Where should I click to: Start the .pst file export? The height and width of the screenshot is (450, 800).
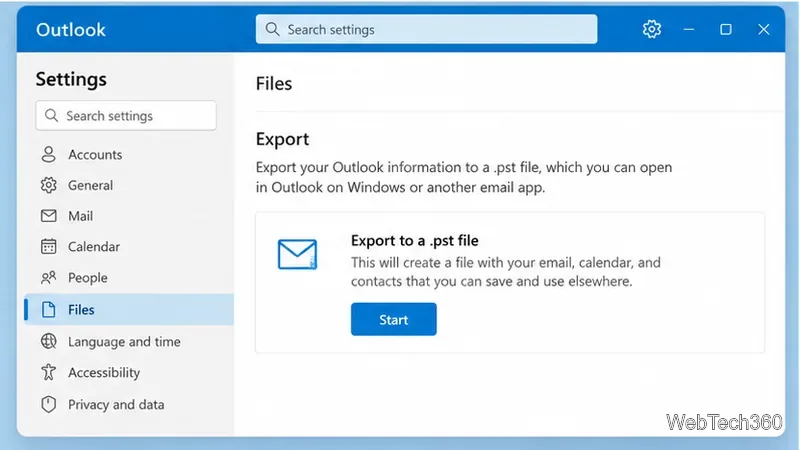pyautogui.click(x=393, y=319)
